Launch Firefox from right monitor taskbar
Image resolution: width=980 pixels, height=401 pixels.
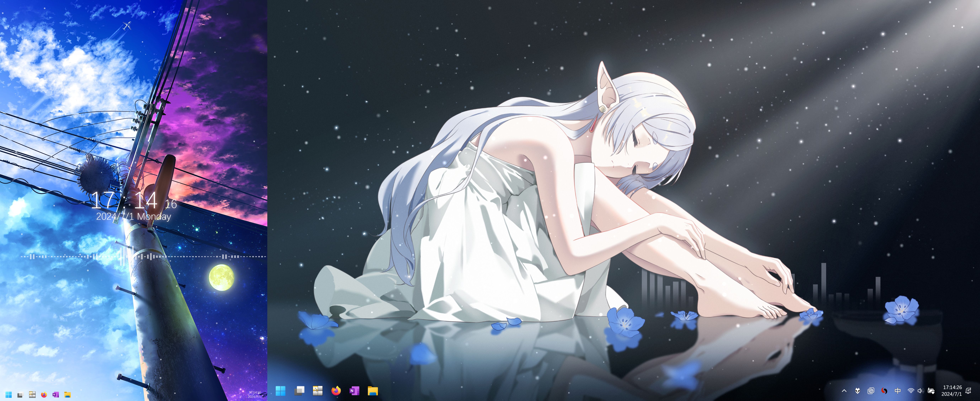coord(336,391)
